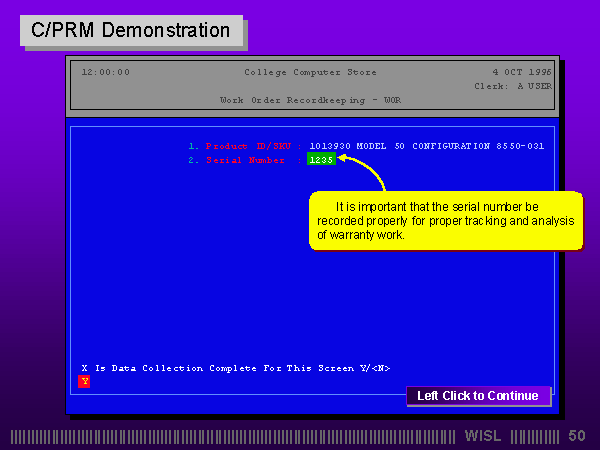
Task: Click the slide number 50
Action: tap(577, 436)
